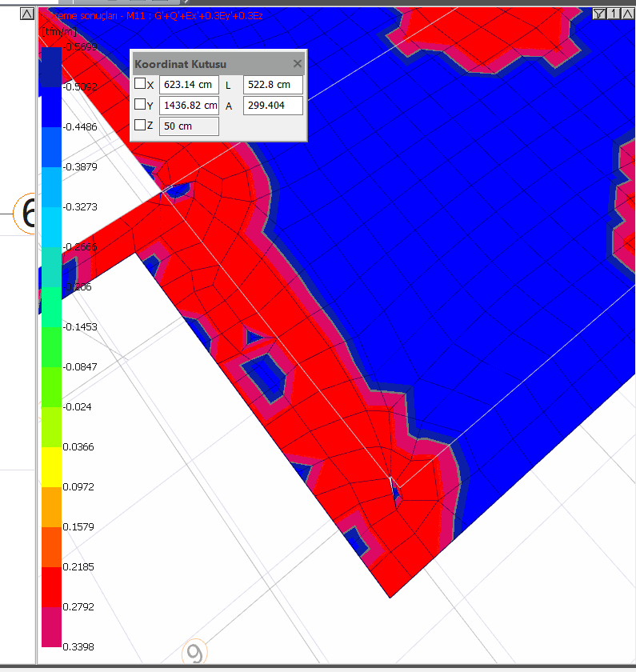636x672 pixels.
Task: Tick the X coordinate lock checkbox
Action: pos(140,83)
